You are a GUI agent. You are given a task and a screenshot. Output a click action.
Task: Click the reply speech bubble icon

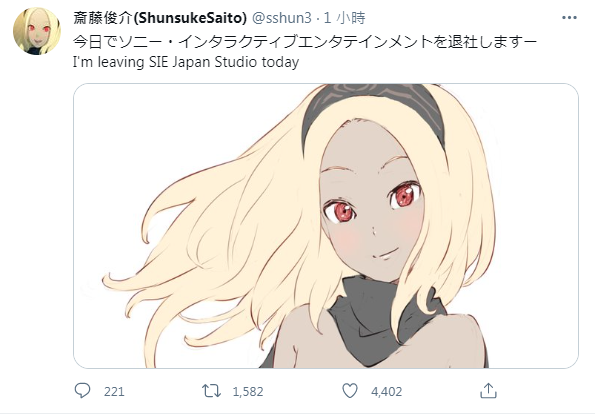pyautogui.click(x=82, y=391)
